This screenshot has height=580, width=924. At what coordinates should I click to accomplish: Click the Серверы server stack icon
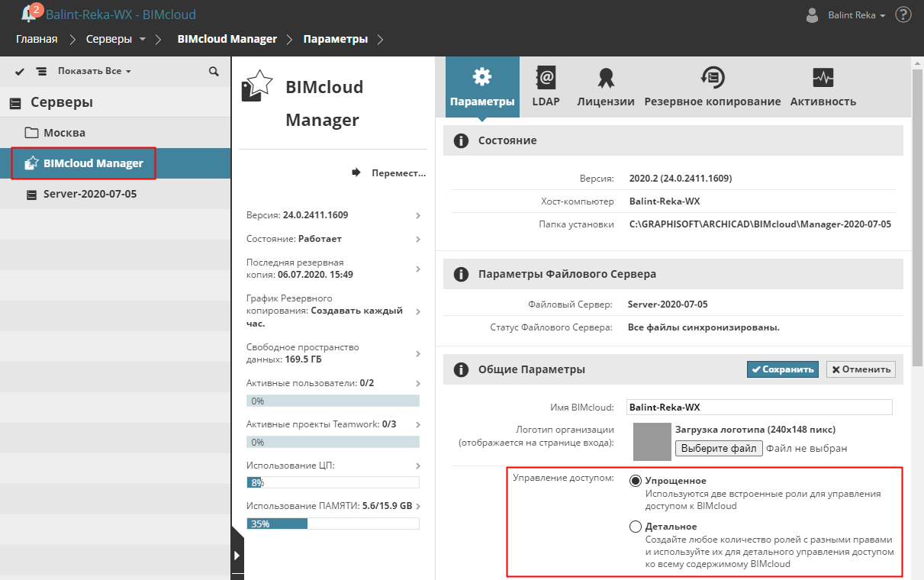[15, 102]
